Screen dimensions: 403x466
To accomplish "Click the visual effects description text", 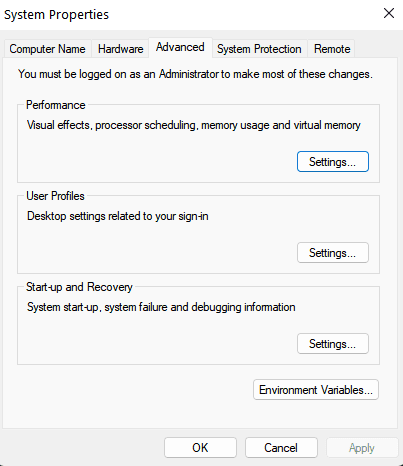I will (x=194, y=125).
